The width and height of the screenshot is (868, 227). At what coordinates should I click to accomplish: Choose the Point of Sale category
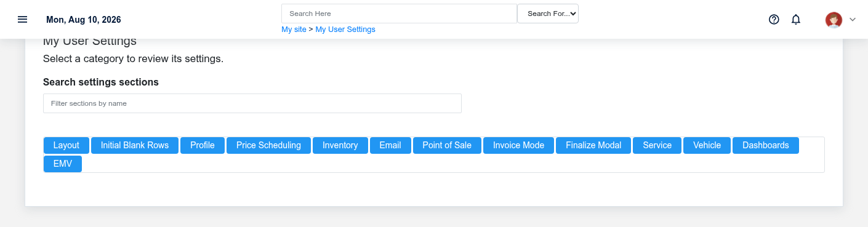point(447,145)
